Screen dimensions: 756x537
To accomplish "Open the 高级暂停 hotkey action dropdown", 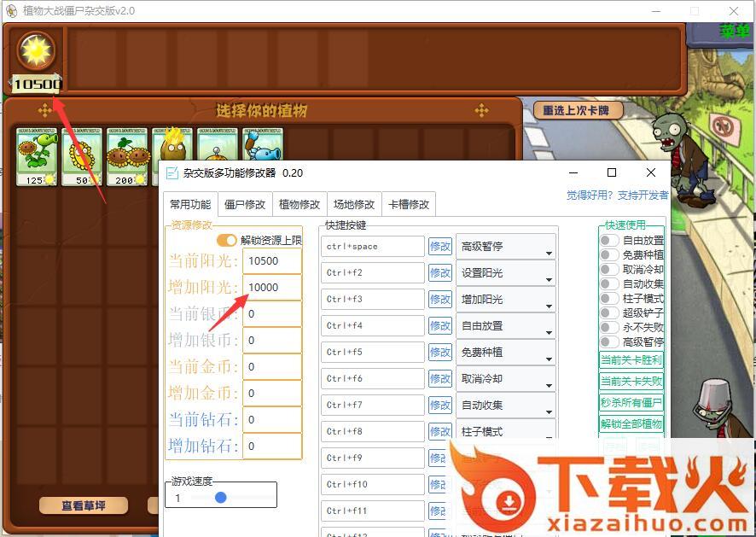I will 506,247.
